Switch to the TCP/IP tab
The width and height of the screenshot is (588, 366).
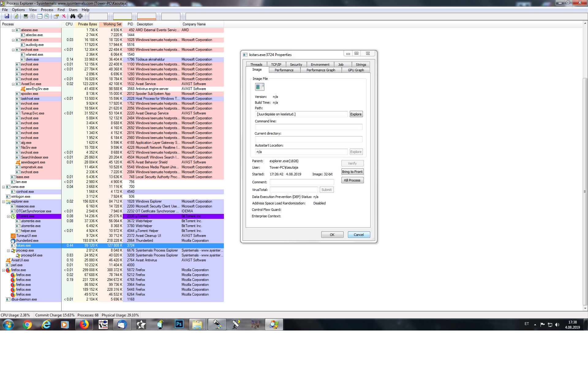pyautogui.click(x=276, y=65)
